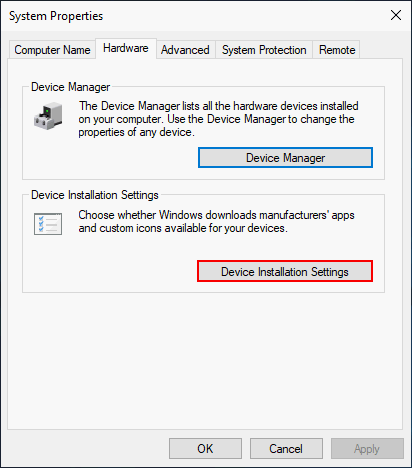Open the Advanced tab
The height and width of the screenshot is (468, 412).
185,50
